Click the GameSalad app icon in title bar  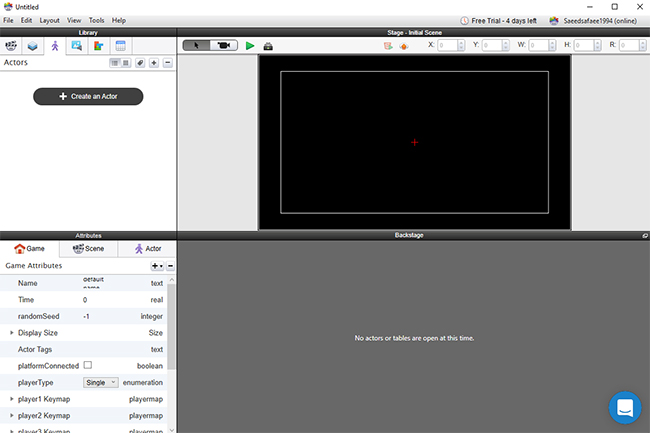[x=8, y=7]
